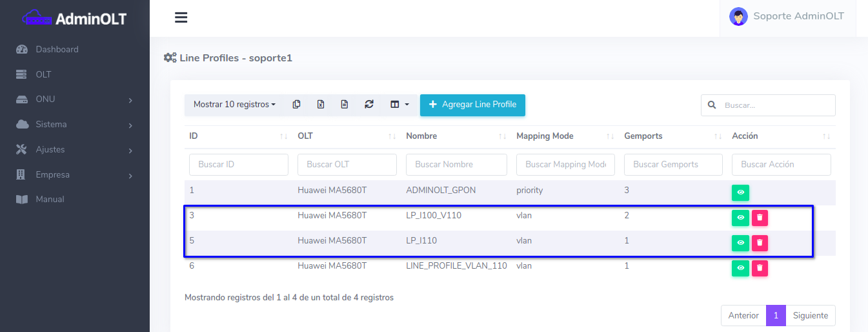
Task: Click the copy table icon
Action: pos(296,105)
